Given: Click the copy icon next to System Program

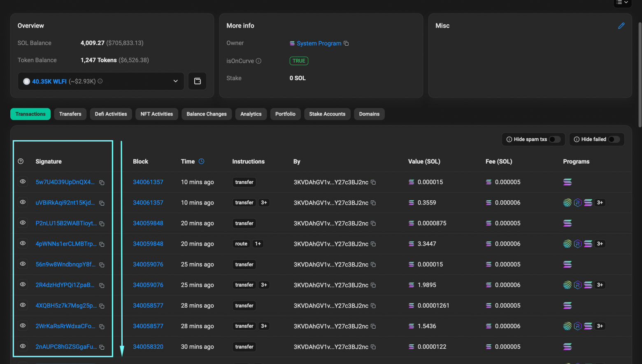Looking at the screenshot, I should click(x=346, y=43).
